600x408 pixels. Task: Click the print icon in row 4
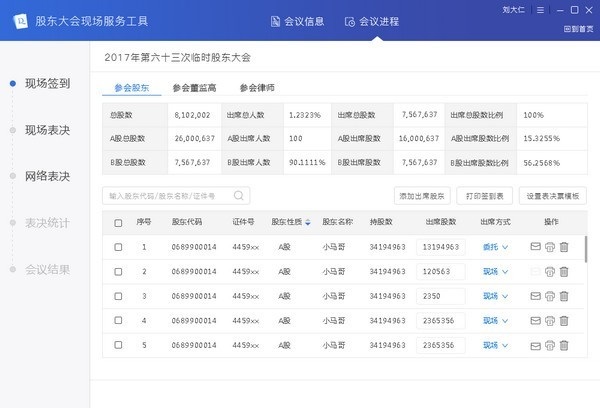pyautogui.click(x=550, y=321)
